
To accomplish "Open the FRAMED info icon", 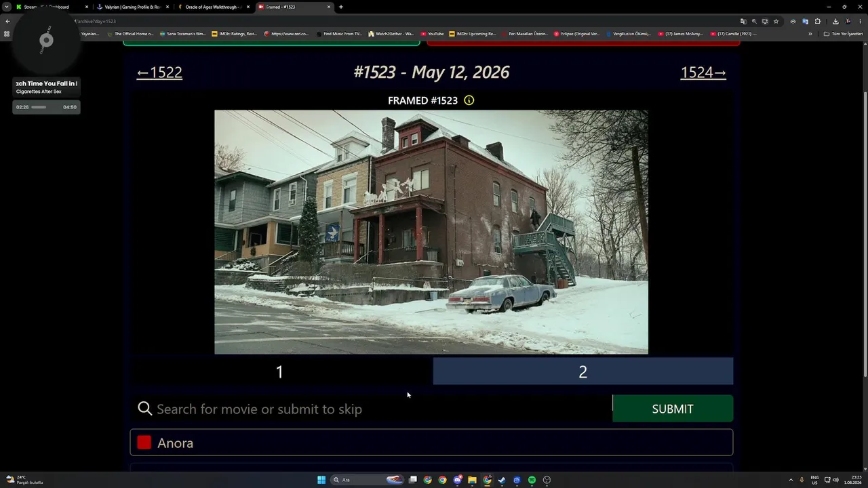I will (469, 100).
